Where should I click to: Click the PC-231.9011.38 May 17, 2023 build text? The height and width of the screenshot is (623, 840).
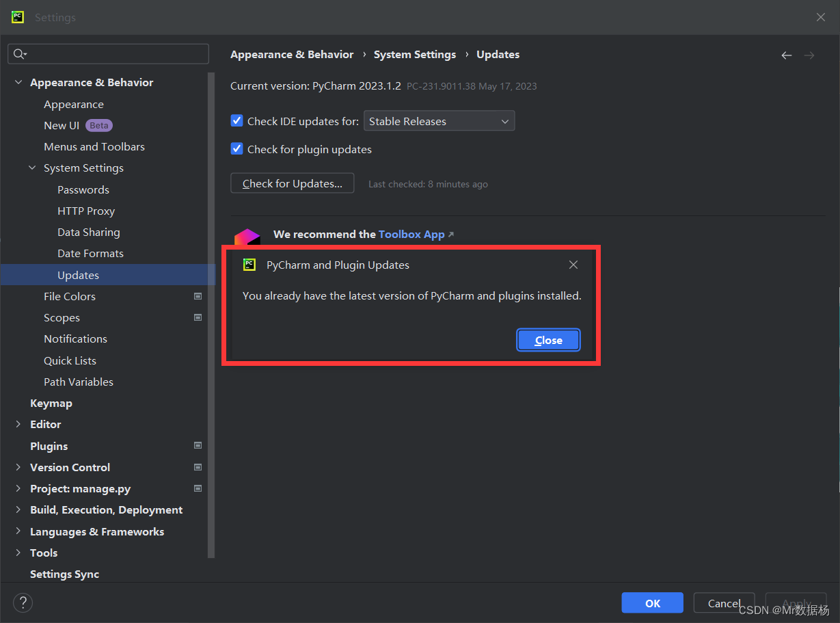472,86
